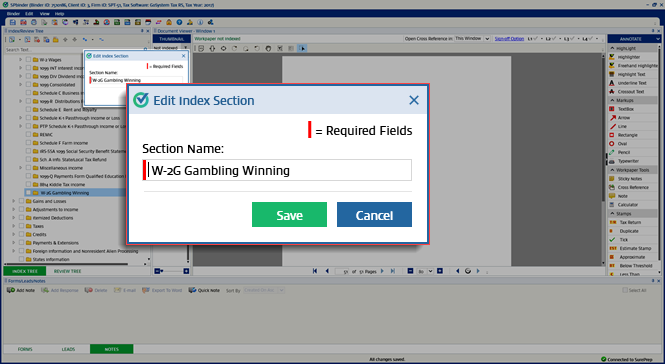The width and height of the screenshot is (665, 364).
Task: Switch to the INDEX TREE tab
Action: coord(25,271)
